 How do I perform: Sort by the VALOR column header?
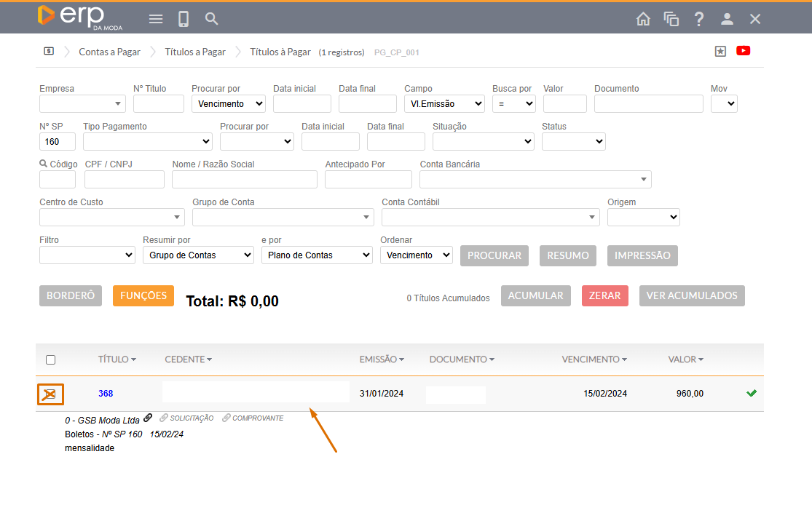point(685,359)
